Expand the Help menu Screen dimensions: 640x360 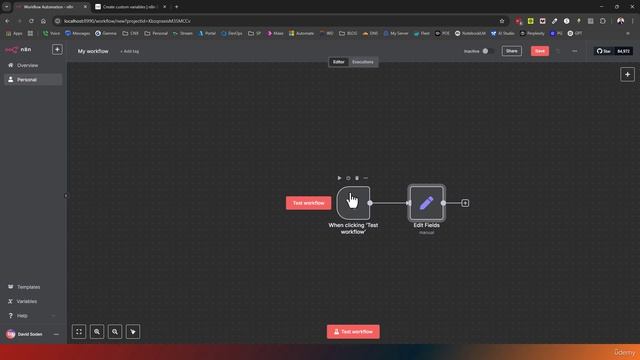tap(33, 316)
